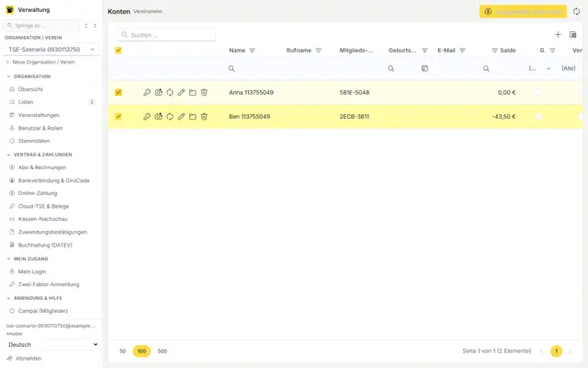
Task: Open Cloud-TSE & Belege menu item
Action: pos(43,206)
